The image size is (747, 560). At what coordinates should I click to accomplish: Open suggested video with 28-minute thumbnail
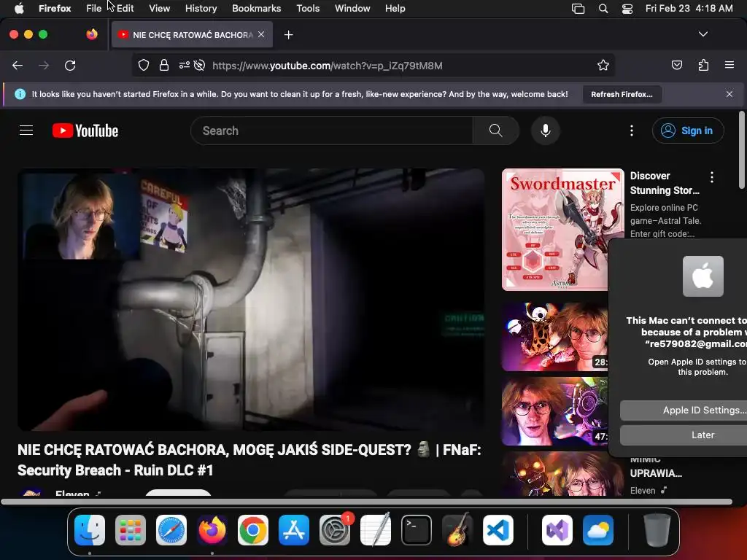(x=555, y=337)
